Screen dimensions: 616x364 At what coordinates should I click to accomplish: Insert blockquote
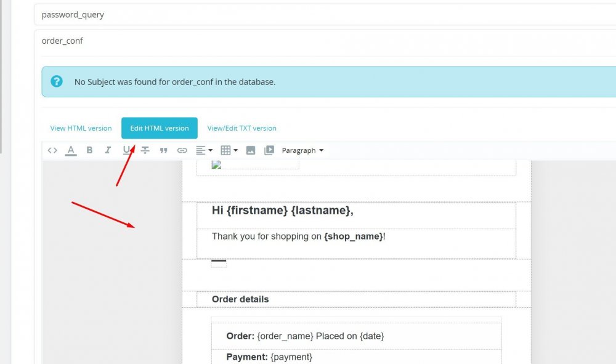163,150
